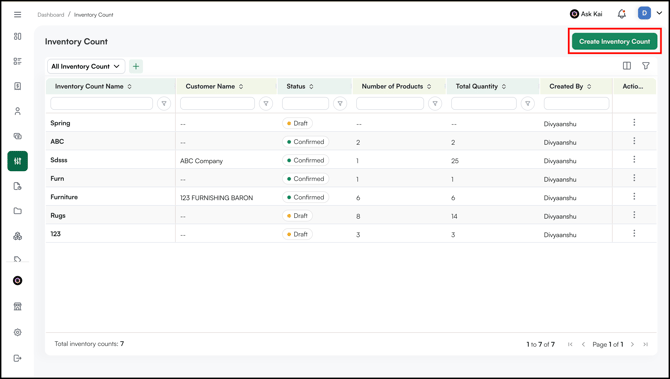Focus the Created By filter field
Screen dimensions: 670x379
point(576,103)
